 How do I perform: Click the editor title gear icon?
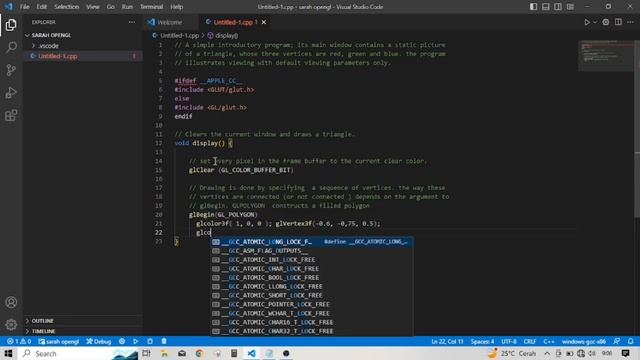606,22
